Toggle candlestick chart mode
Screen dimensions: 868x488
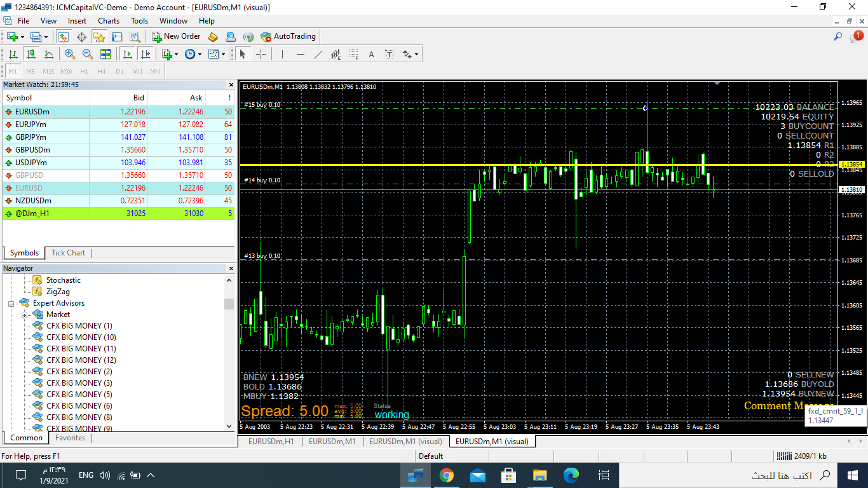[31, 54]
